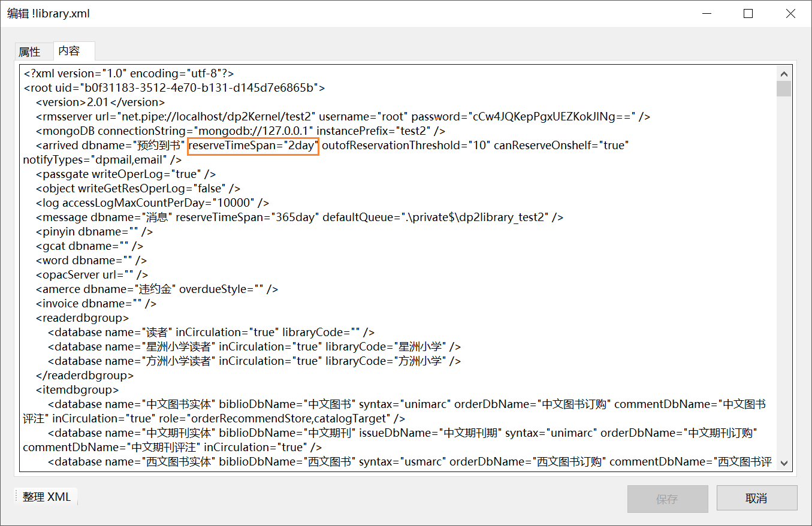Click the rmsserver url line
The image size is (812, 526).
click(343, 116)
